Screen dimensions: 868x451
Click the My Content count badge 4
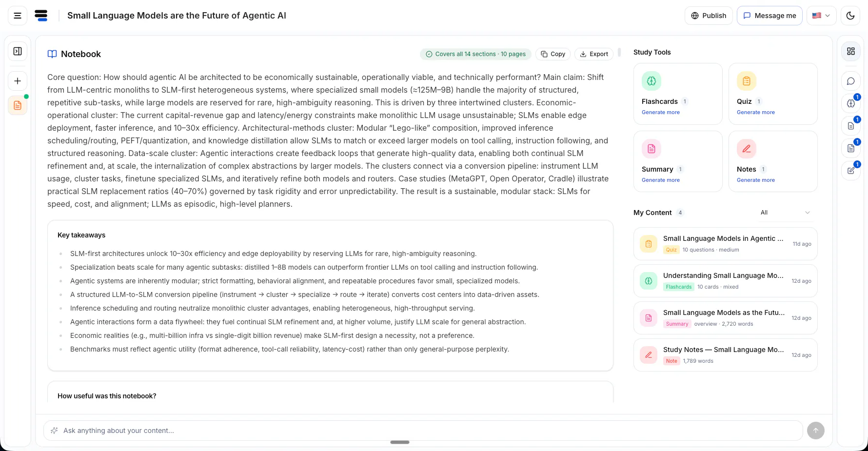pos(680,213)
